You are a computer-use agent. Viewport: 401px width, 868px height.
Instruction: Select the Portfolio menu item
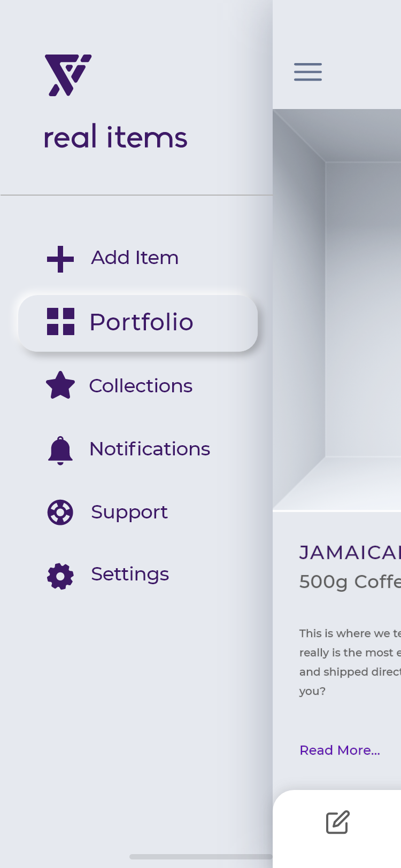click(x=138, y=323)
